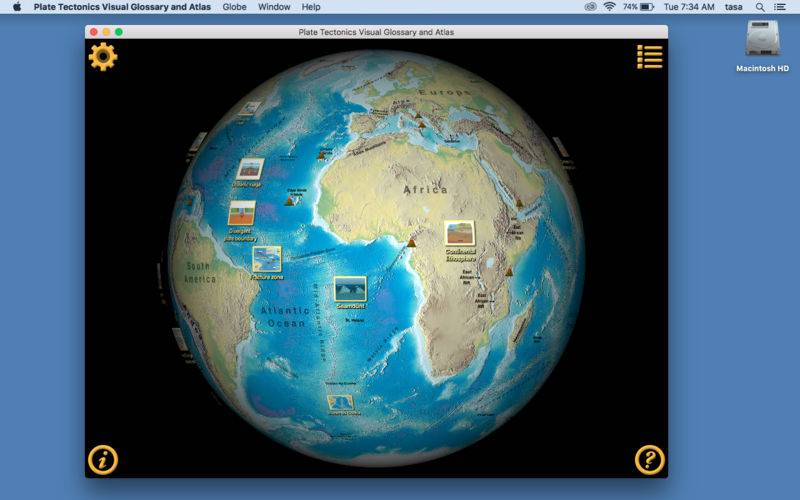This screenshot has width=800, height=500.
Task: Click the window title bar text
Action: click(376, 32)
